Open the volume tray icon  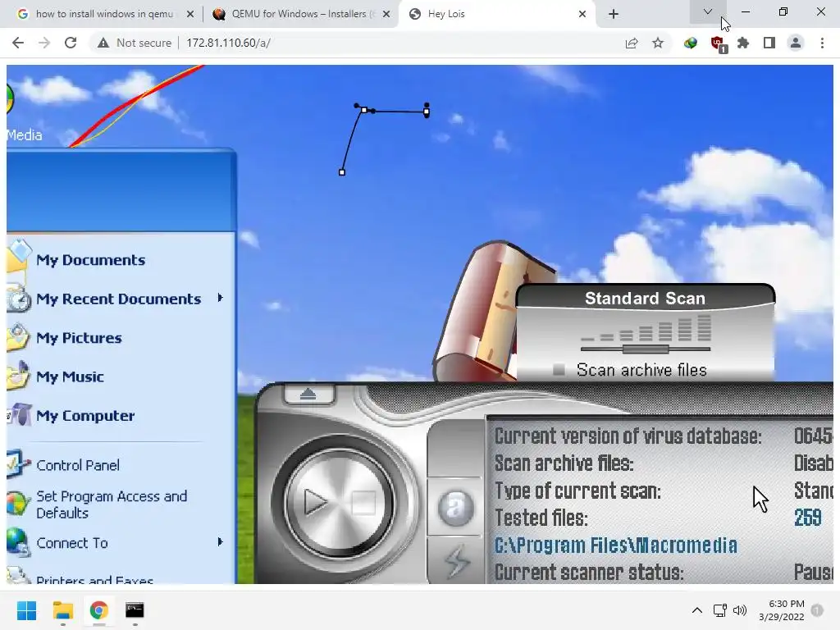pyautogui.click(x=740, y=610)
